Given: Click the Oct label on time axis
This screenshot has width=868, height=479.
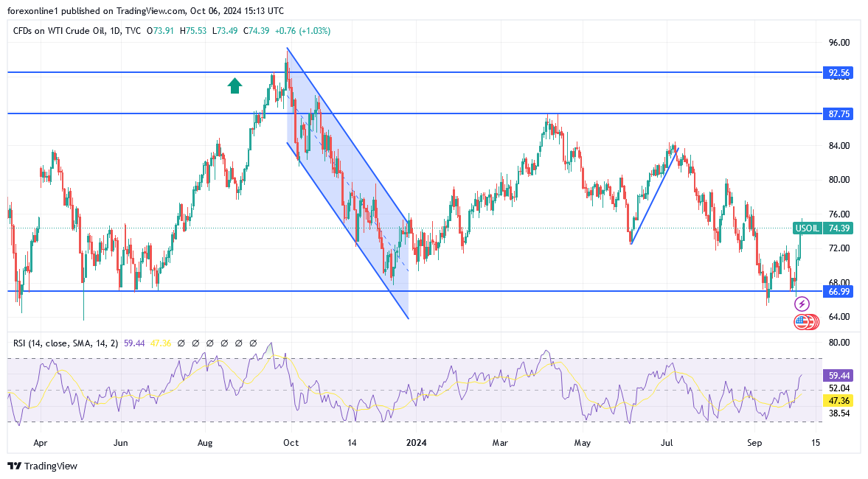Looking at the screenshot, I should tap(291, 443).
